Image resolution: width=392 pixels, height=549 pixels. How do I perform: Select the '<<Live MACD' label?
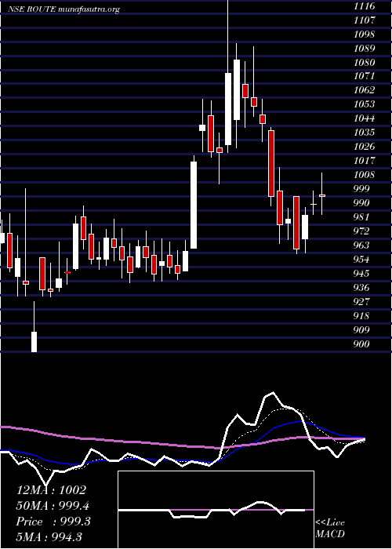tap(330, 529)
